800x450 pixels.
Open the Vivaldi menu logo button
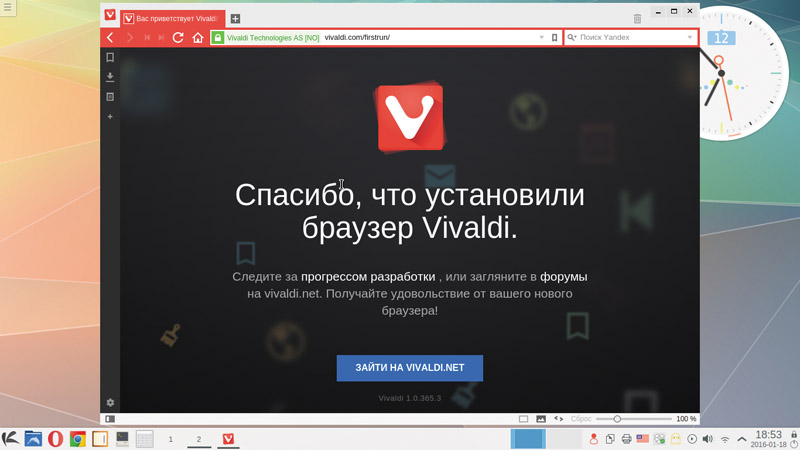[110, 15]
